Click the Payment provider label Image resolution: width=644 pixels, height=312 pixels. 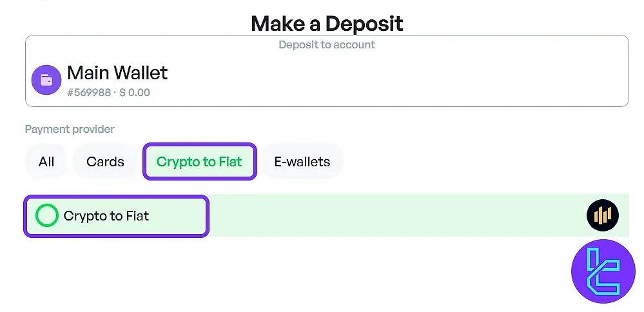(x=70, y=129)
